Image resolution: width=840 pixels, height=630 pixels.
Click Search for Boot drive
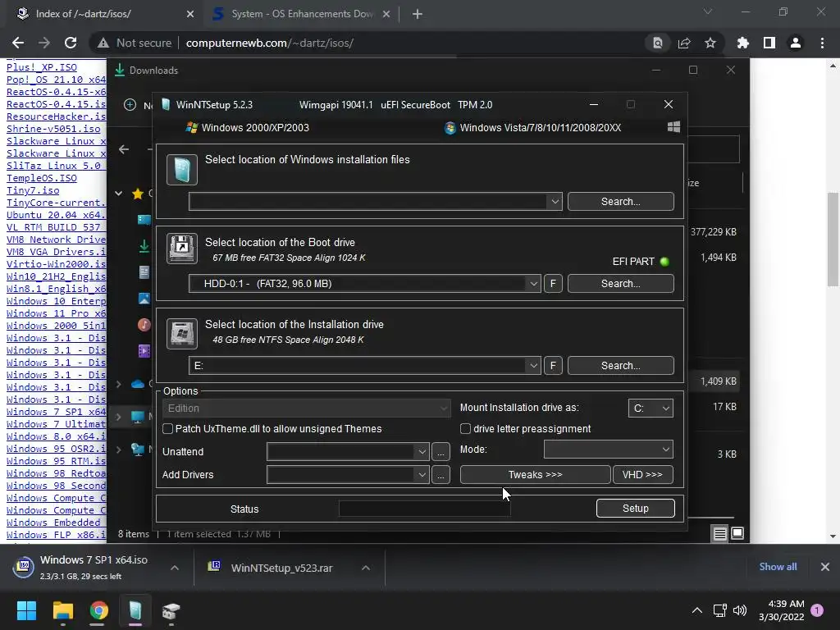pyautogui.click(x=620, y=283)
